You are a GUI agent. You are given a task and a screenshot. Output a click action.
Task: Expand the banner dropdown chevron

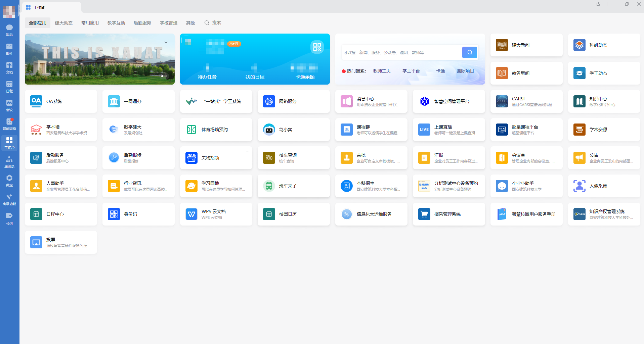[x=166, y=42]
